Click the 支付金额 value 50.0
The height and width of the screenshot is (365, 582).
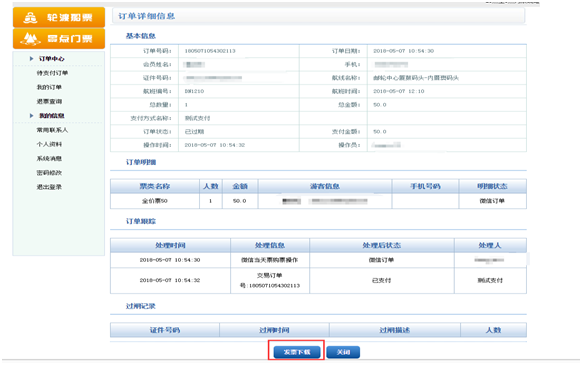tap(380, 131)
